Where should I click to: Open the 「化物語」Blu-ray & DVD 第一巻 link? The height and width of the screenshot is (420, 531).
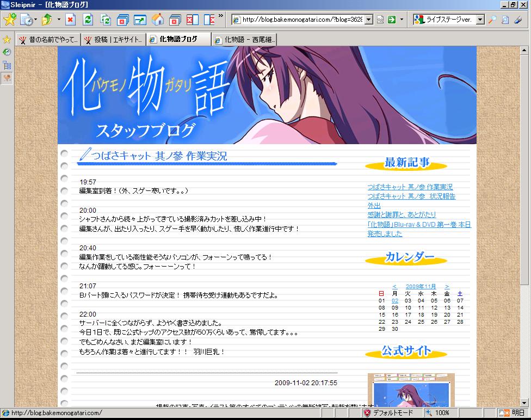(419, 229)
